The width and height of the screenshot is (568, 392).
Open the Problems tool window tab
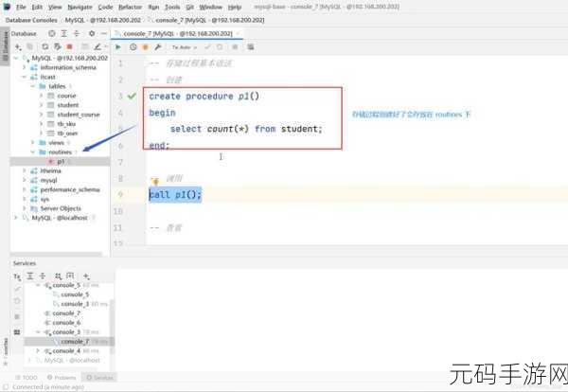click(x=62, y=378)
